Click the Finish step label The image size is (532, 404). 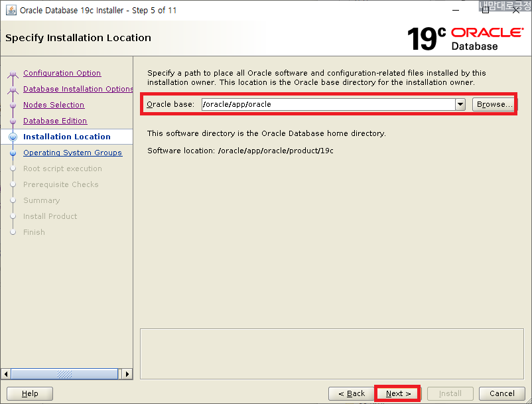click(34, 232)
